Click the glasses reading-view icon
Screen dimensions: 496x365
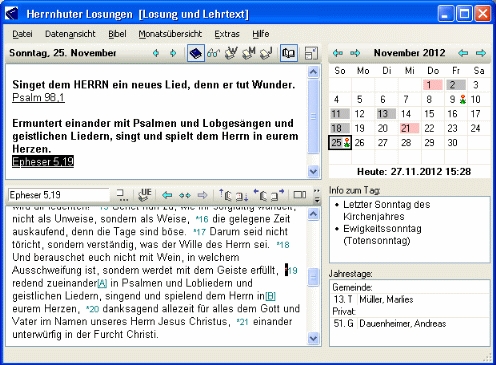[x=213, y=53]
